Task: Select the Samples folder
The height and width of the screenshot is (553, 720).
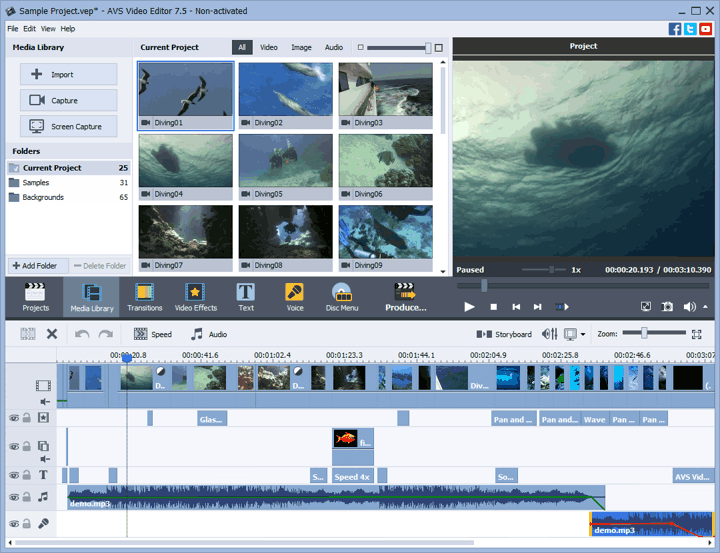Action: 68,182
